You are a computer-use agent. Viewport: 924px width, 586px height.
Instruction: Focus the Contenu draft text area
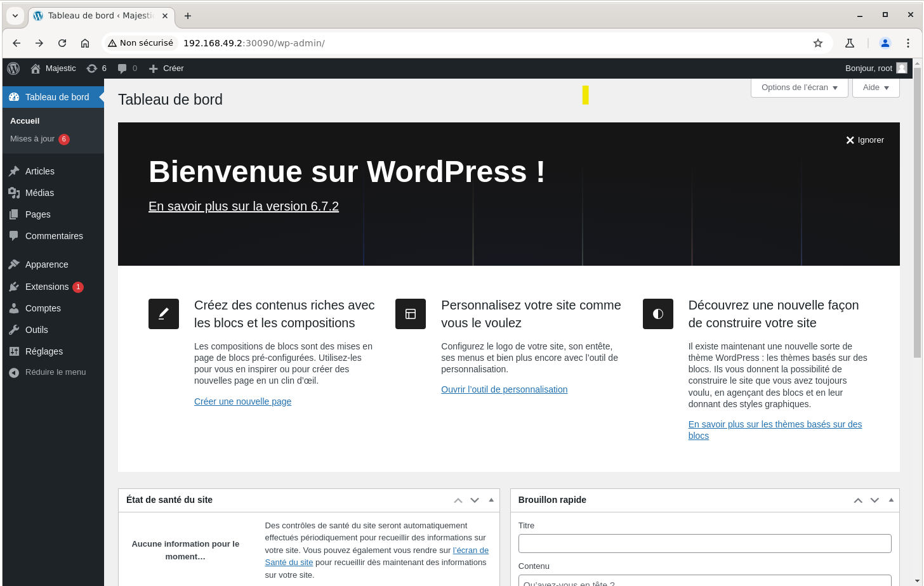[x=704, y=580]
